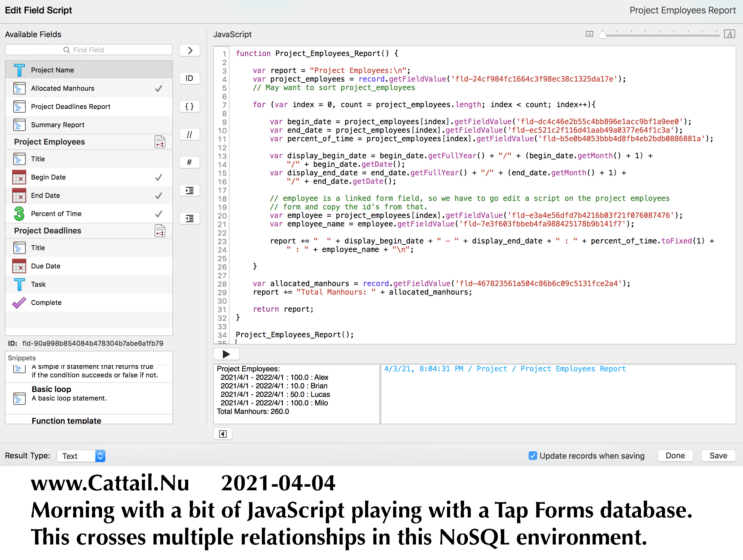Click code line 34 Project_Employees_Report() call
743x560 pixels.
point(294,335)
